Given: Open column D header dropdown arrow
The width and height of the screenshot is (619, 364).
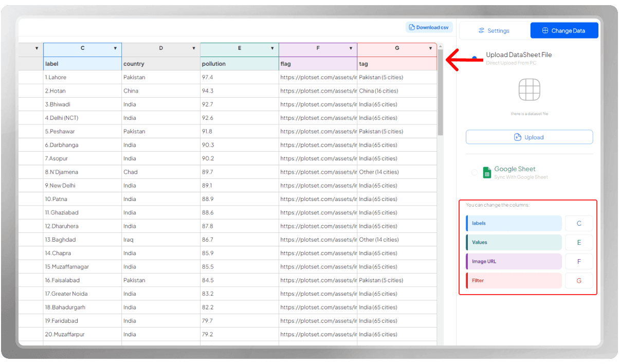Looking at the screenshot, I should [x=194, y=48].
